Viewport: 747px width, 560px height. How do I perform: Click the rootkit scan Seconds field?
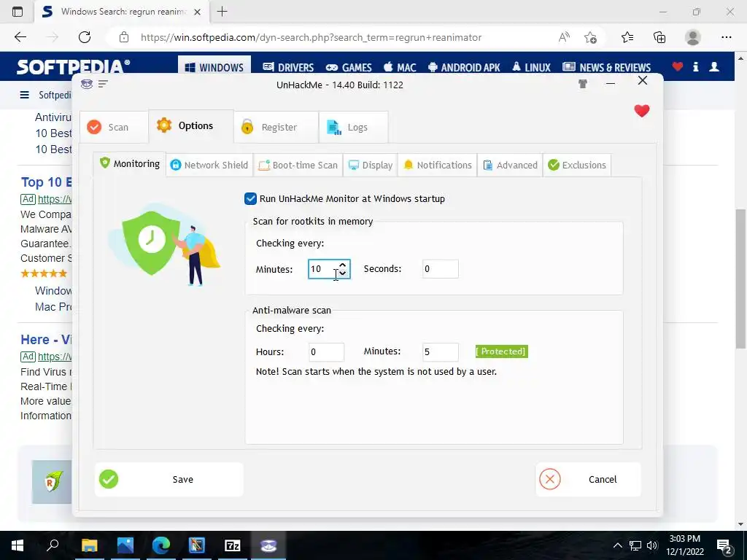click(440, 269)
